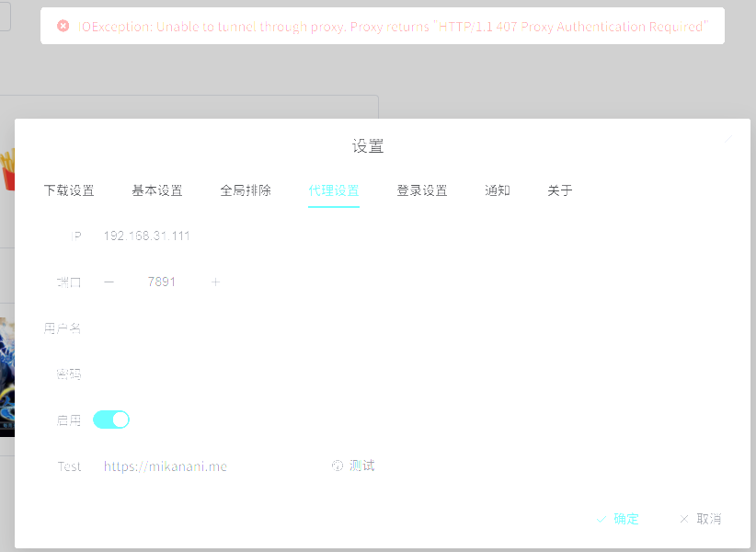Select the 代理设置 tab

[334, 190]
